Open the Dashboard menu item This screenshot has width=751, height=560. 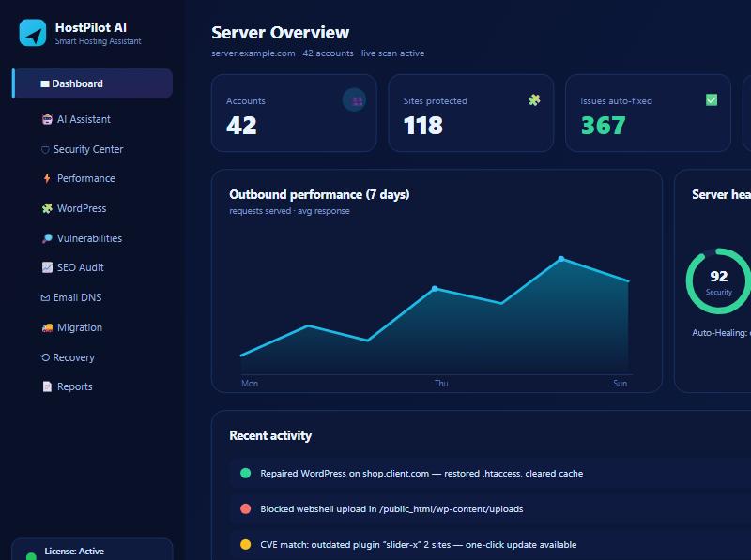[x=92, y=83]
